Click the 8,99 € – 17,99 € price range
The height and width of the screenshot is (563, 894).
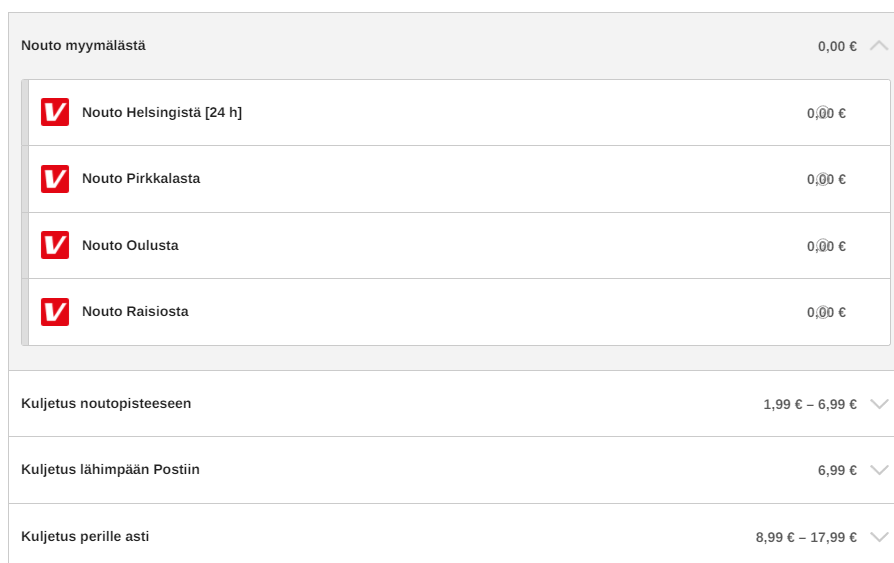[806, 537]
